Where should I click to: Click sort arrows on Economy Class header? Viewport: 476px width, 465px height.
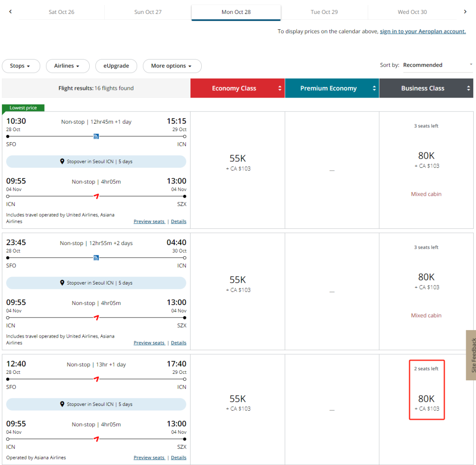[280, 88]
